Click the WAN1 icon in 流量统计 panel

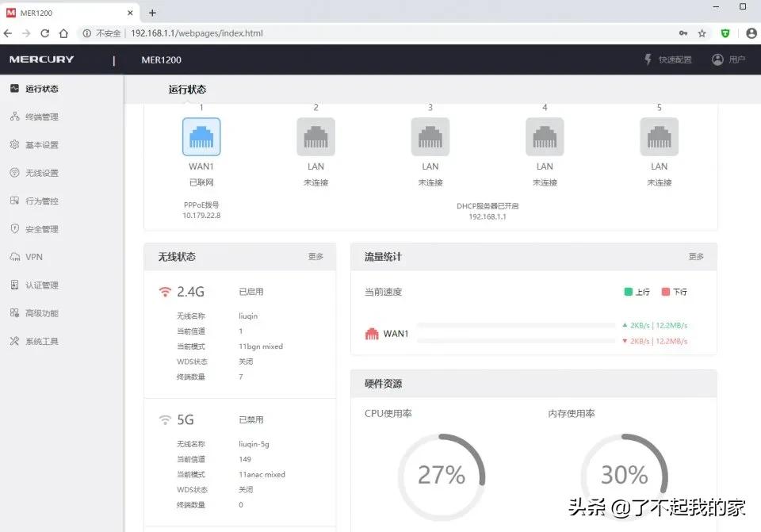pyautogui.click(x=372, y=333)
